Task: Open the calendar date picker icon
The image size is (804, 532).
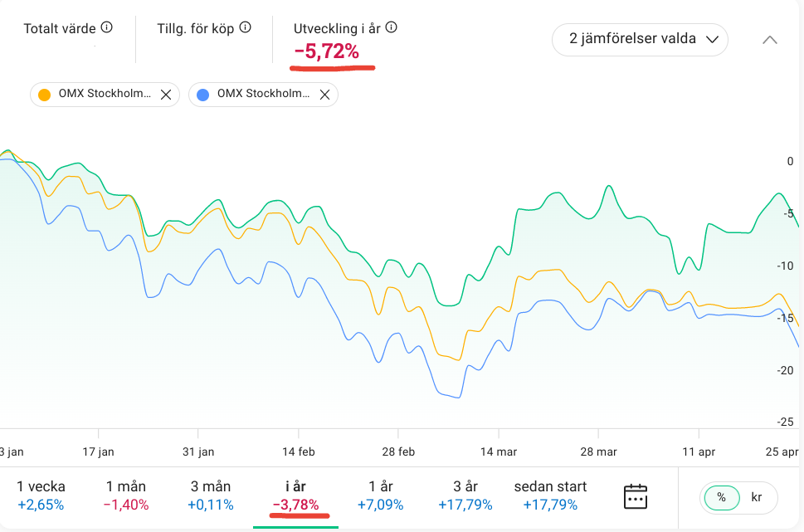Action: click(x=635, y=496)
